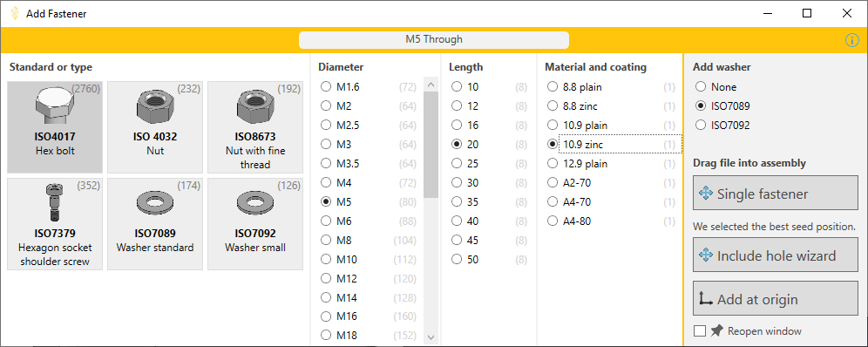
Task: Click the Single fastener button
Action: [776, 194]
